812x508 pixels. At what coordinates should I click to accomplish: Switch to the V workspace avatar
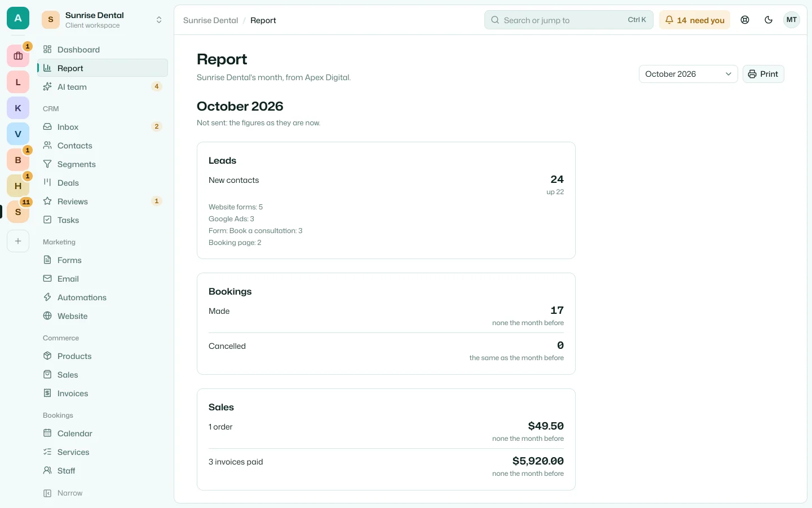[x=18, y=134]
